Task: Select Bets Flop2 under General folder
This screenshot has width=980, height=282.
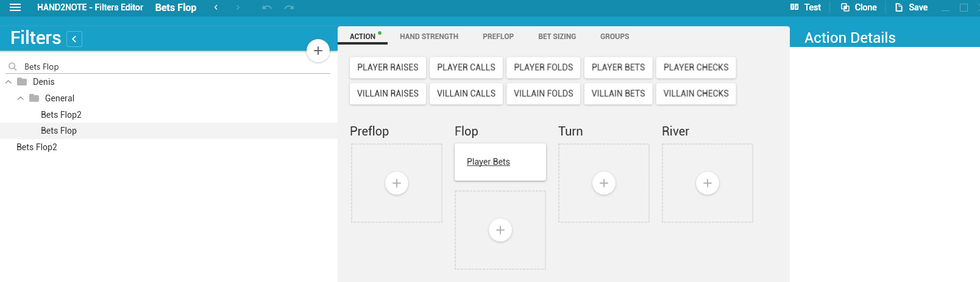Action: point(61,115)
